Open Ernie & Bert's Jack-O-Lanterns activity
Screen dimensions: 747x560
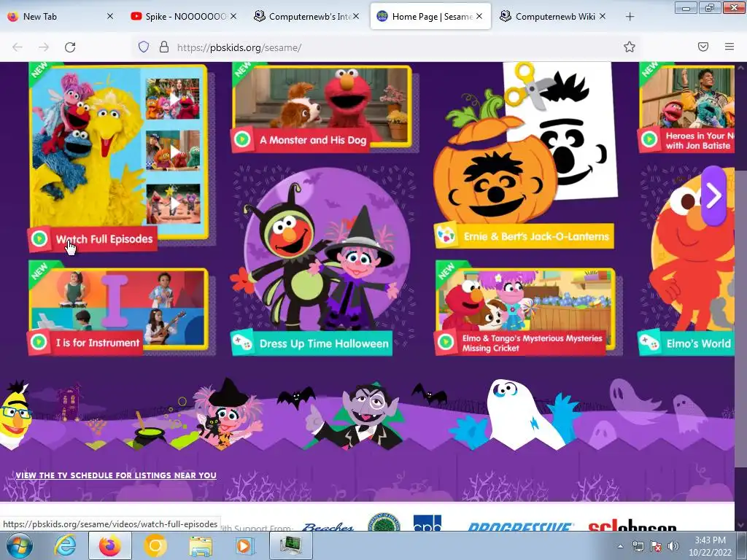coord(536,236)
